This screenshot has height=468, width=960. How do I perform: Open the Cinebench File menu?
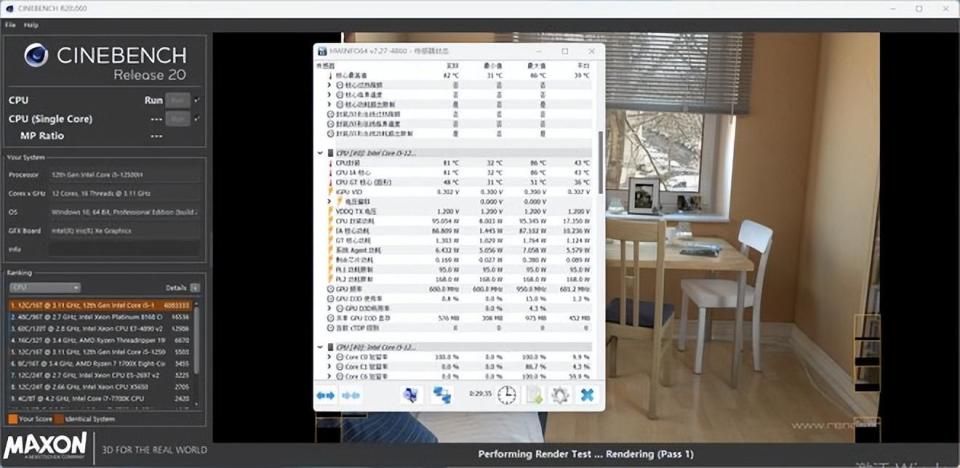[10, 25]
